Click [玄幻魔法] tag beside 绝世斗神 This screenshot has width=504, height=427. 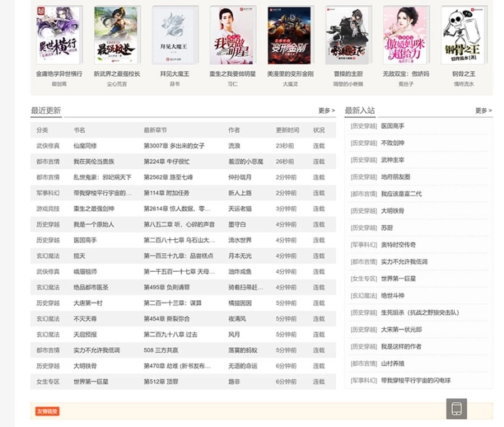363,296
